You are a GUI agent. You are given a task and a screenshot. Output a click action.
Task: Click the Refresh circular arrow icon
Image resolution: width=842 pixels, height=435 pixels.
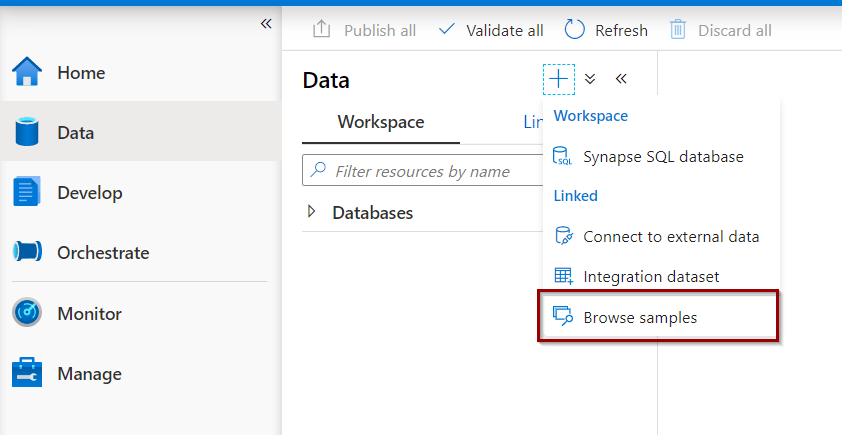click(x=574, y=29)
